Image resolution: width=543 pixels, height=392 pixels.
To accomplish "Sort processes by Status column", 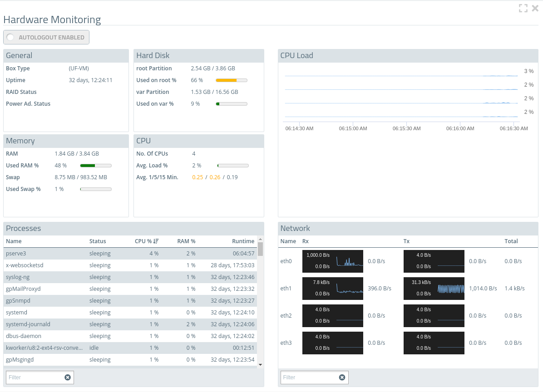I will click(98, 241).
